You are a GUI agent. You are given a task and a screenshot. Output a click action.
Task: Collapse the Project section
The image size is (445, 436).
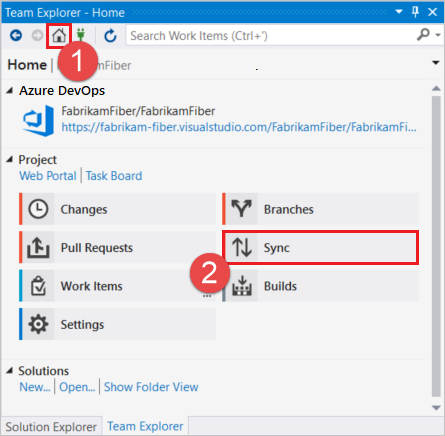[x=10, y=160]
